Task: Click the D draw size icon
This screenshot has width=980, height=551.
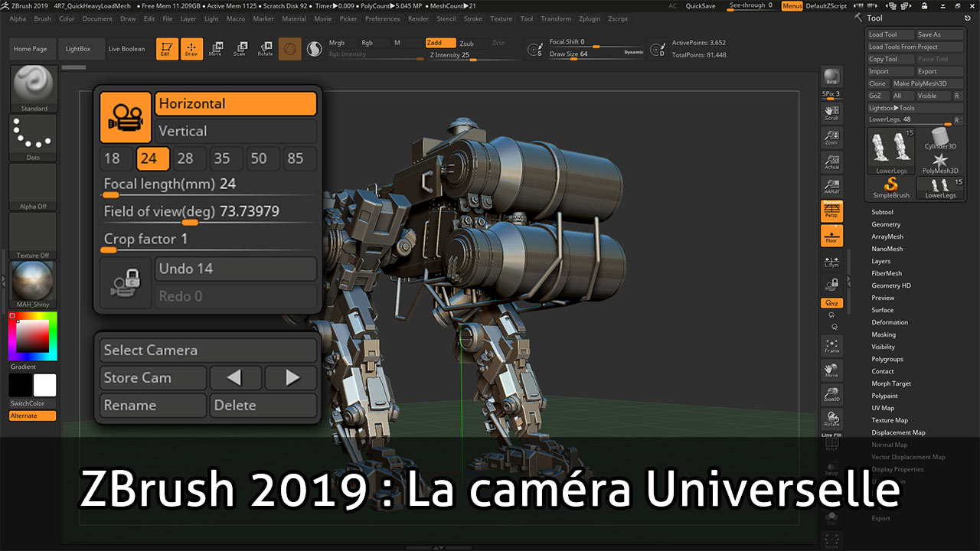Action: (657, 50)
